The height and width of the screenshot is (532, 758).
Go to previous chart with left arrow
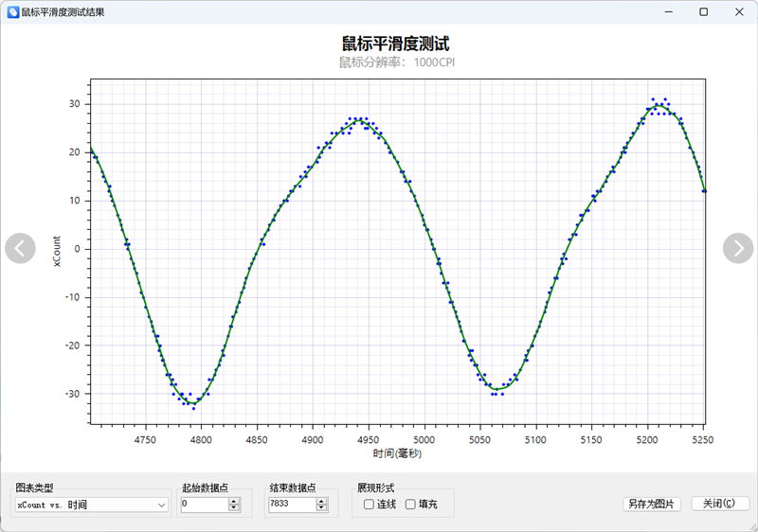(x=20, y=248)
